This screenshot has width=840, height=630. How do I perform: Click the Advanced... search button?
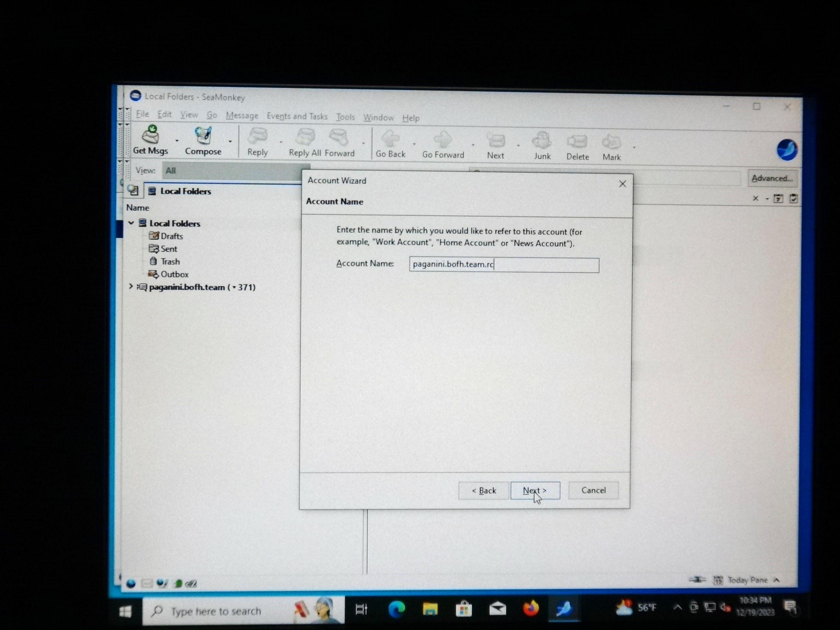pos(772,178)
